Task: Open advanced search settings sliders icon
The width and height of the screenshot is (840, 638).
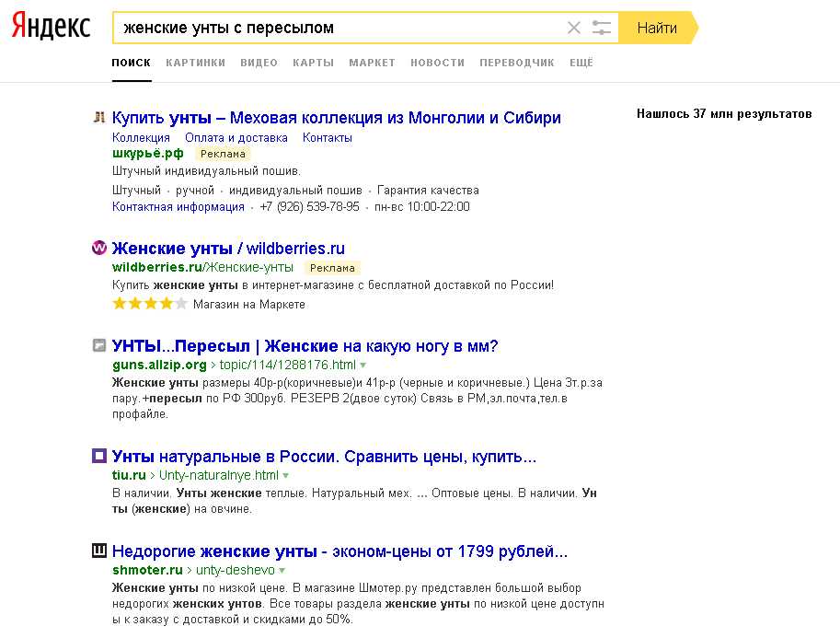Action: [602, 28]
